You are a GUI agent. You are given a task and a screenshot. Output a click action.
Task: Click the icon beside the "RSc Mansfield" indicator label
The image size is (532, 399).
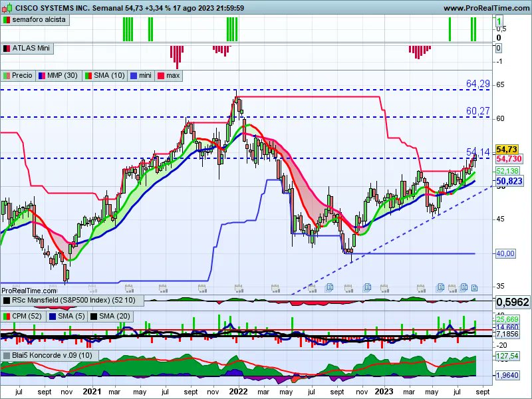pos(7,300)
